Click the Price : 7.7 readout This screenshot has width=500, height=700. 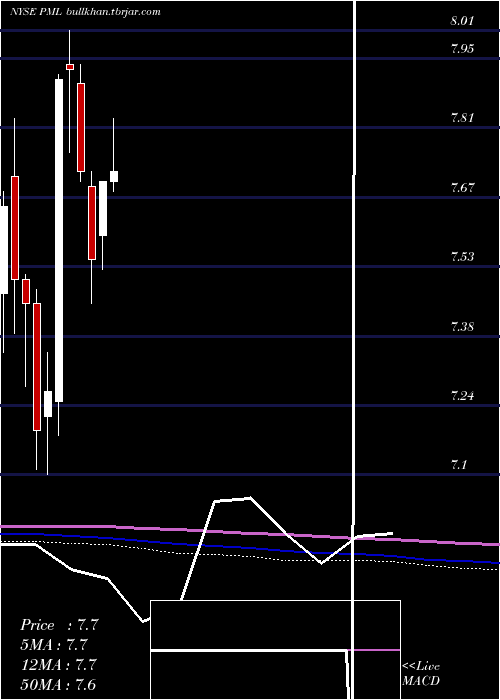[x=59, y=625]
